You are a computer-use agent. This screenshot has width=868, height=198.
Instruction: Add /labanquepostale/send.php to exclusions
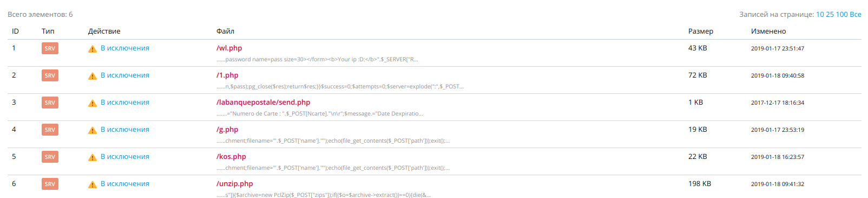[x=125, y=103]
